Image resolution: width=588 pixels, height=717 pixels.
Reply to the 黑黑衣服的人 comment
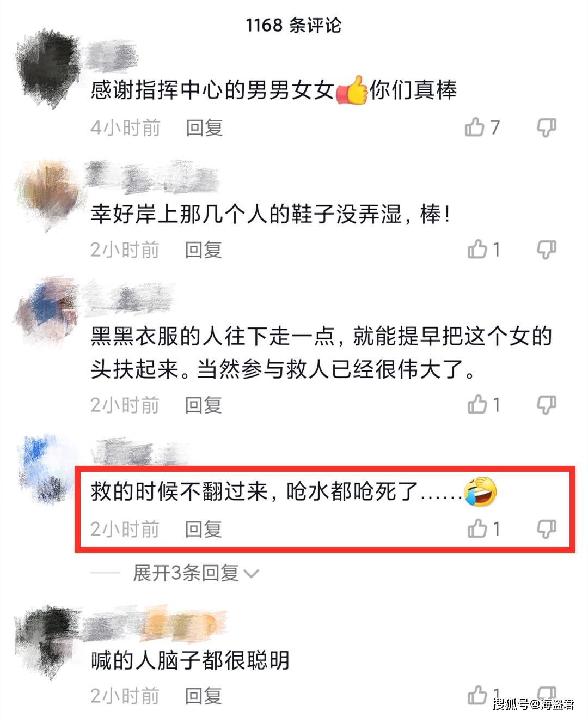[203, 405]
